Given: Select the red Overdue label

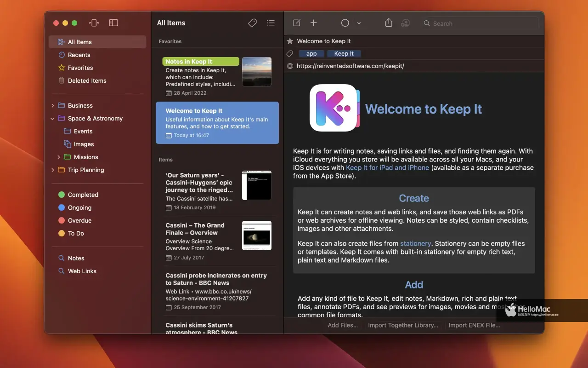Looking at the screenshot, I should point(79,220).
